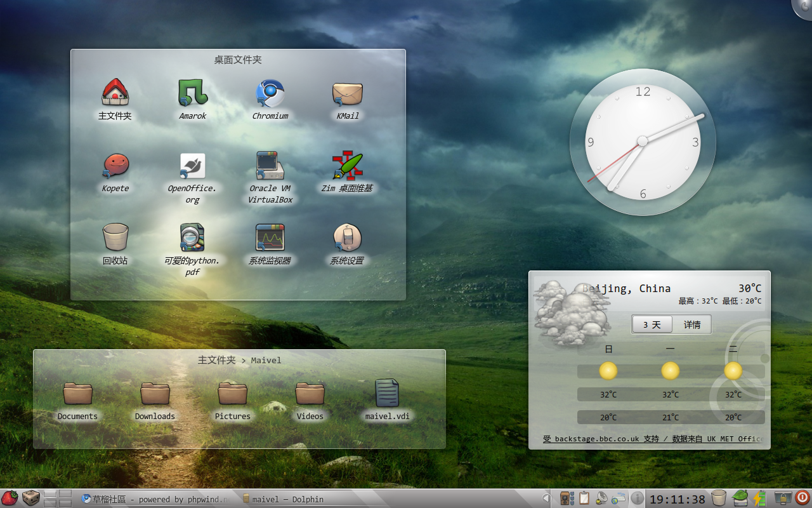Screen dimensions: 812x508
Task: Switch to the maivel – Dolphin window task
Action: [282, 499]
